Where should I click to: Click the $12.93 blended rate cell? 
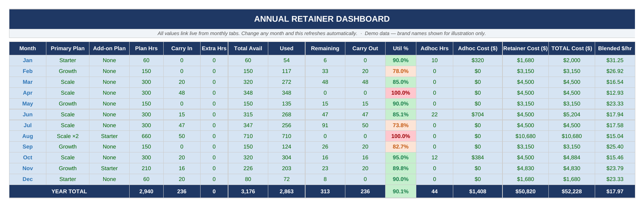615,93
